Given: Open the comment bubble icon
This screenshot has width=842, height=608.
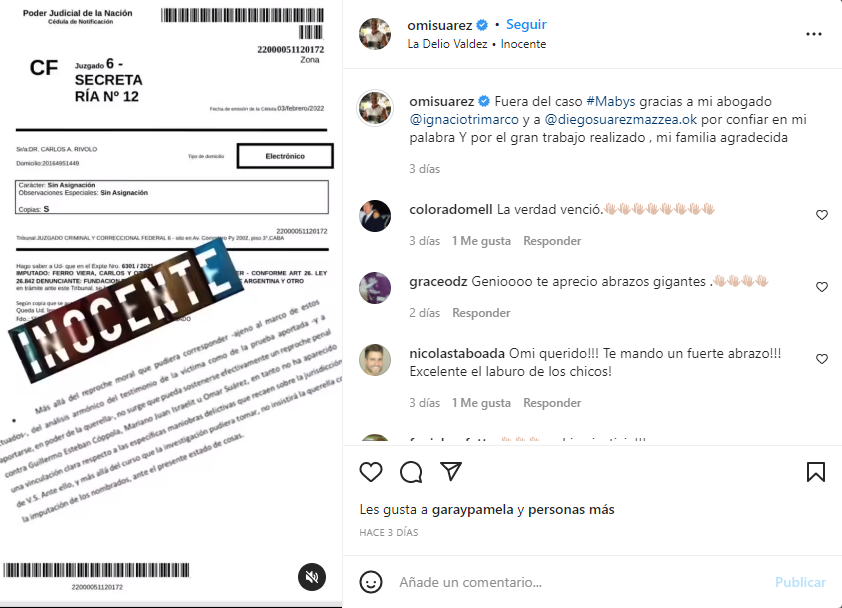Looking at the screenshot, I should (411, 472).
